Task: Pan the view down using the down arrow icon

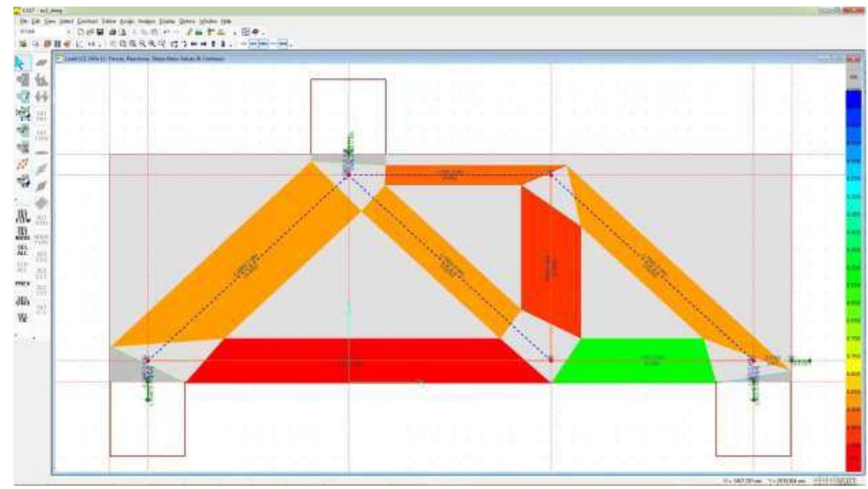Action: click(223, 44)
